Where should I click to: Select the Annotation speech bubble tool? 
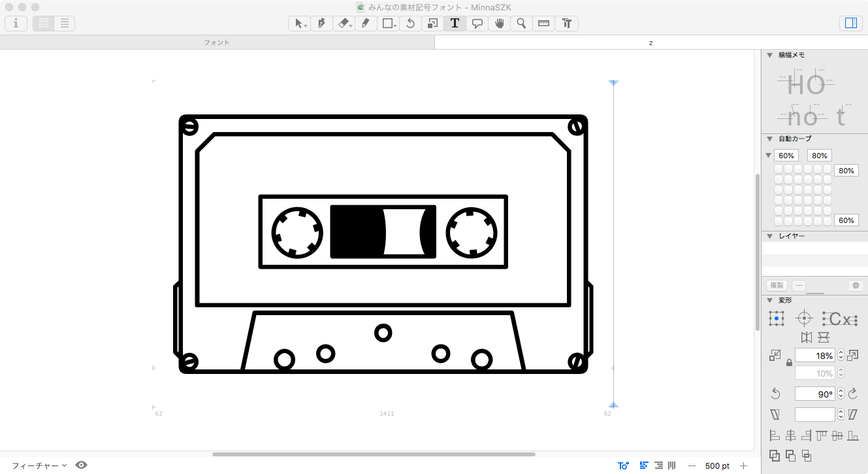tap(477, 24)
